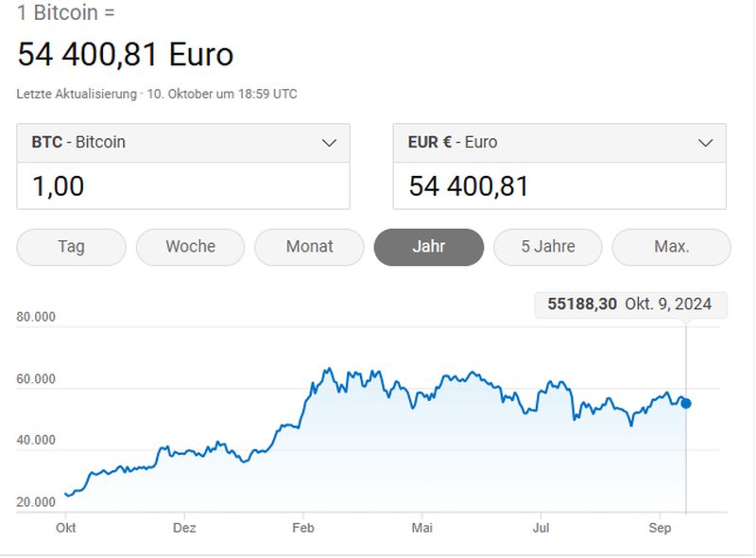Click the Mai label below the chart
The image size is (756, 558).
(x=421, y=528)
